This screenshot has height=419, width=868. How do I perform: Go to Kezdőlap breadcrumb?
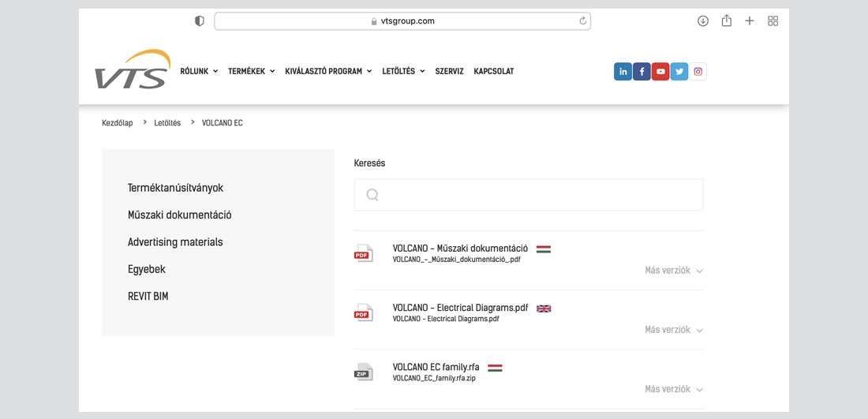(118, 123)
